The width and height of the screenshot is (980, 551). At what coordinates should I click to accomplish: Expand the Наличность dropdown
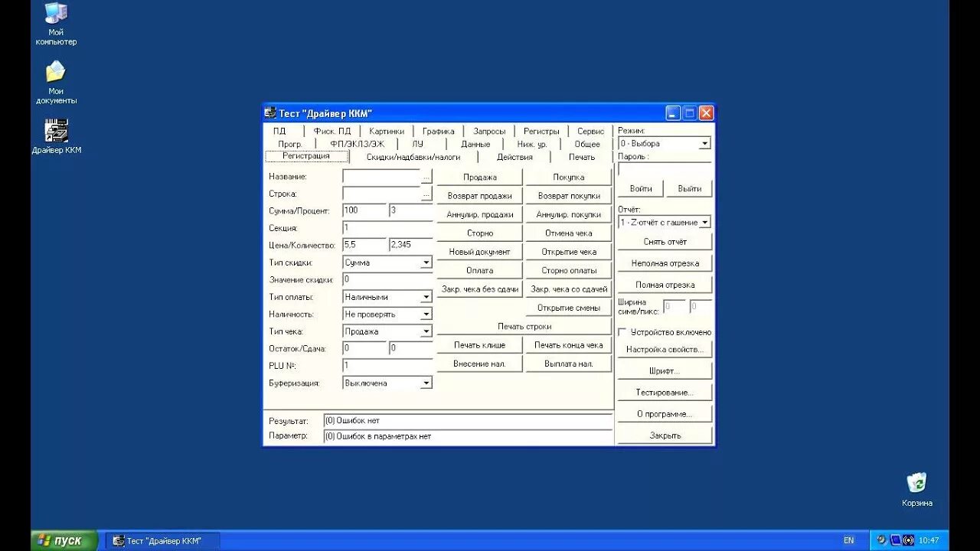(x=426, y=314)
